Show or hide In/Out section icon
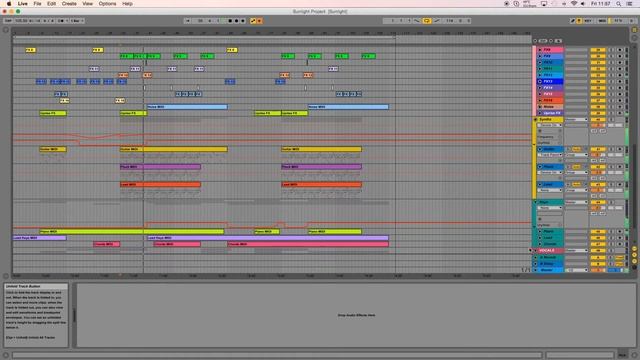 point(634,248)
